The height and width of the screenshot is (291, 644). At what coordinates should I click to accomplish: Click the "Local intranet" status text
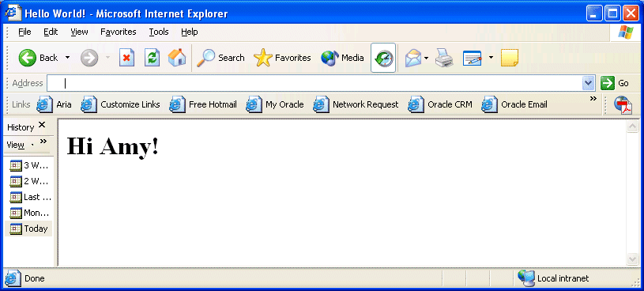click(x=563, y=278)
